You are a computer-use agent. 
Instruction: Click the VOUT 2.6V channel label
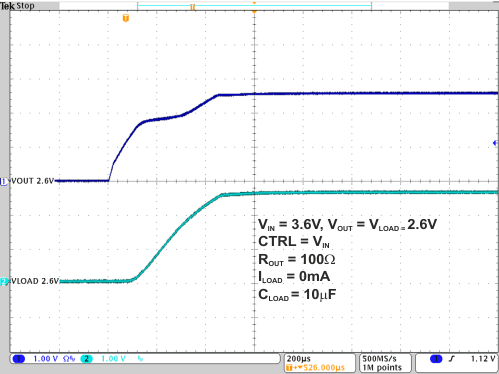[32, 181]
